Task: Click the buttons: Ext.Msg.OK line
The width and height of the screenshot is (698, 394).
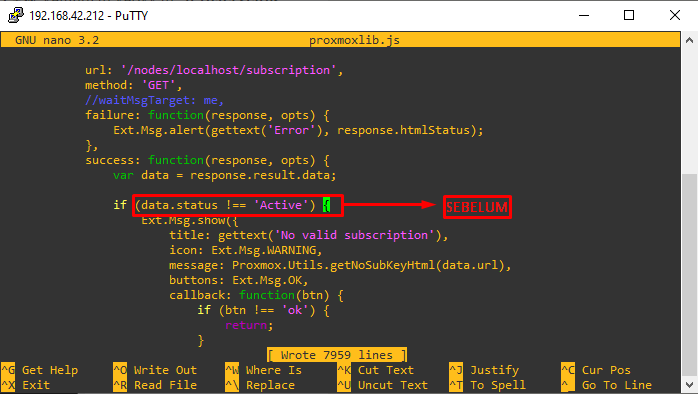Action: [x=239, y=280]
